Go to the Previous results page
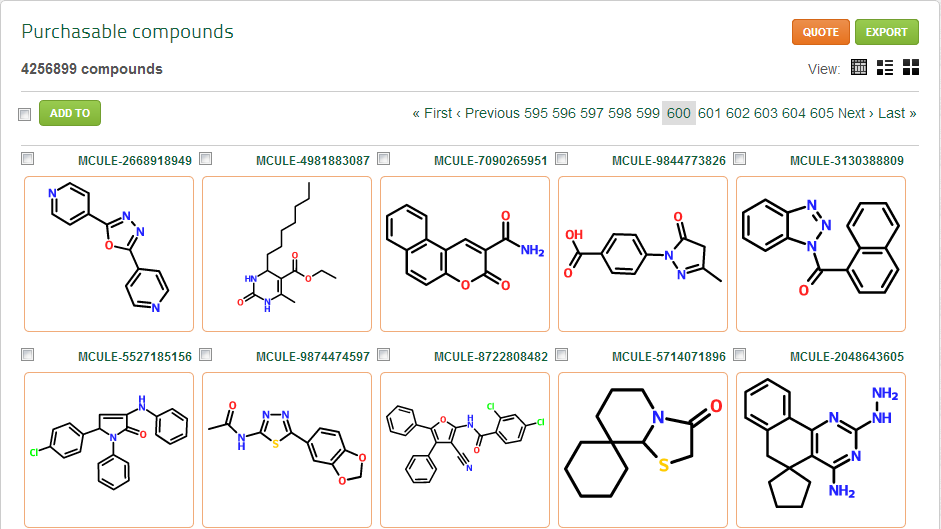 488,113
